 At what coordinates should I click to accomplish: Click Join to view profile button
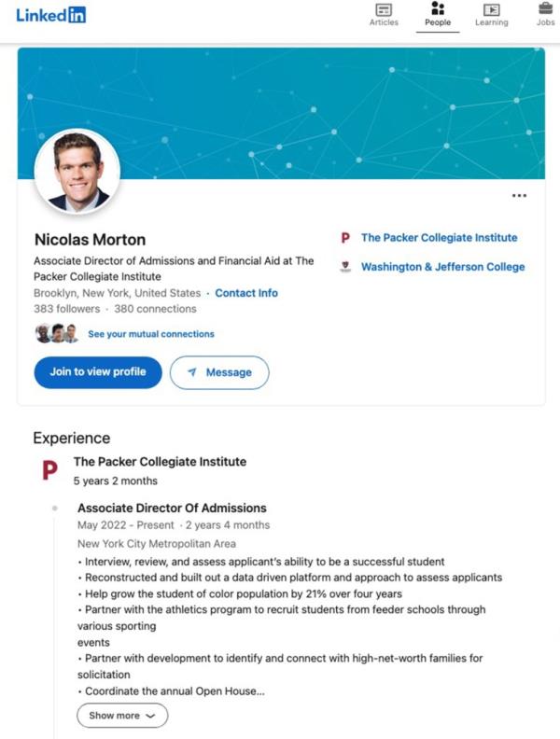click(x=98, y=372)
